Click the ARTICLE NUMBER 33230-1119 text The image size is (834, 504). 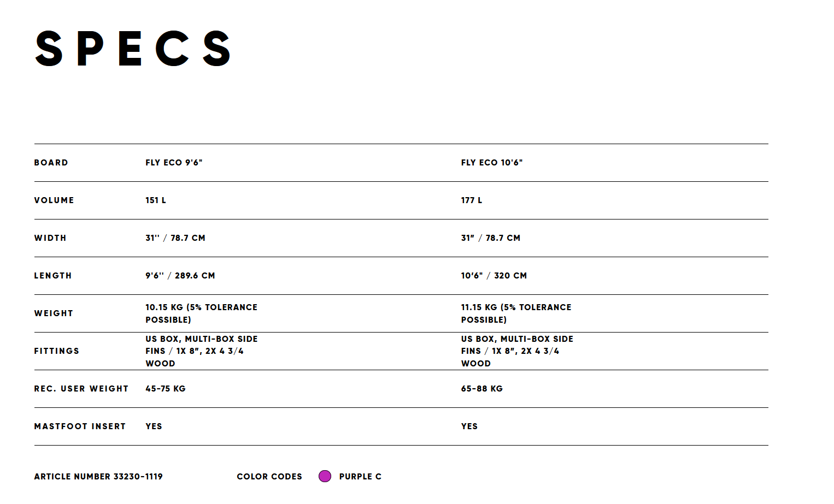98,477
